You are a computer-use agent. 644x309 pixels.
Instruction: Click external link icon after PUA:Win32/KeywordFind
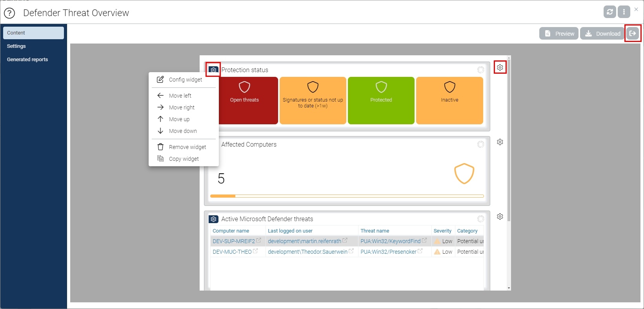[424, 240]
